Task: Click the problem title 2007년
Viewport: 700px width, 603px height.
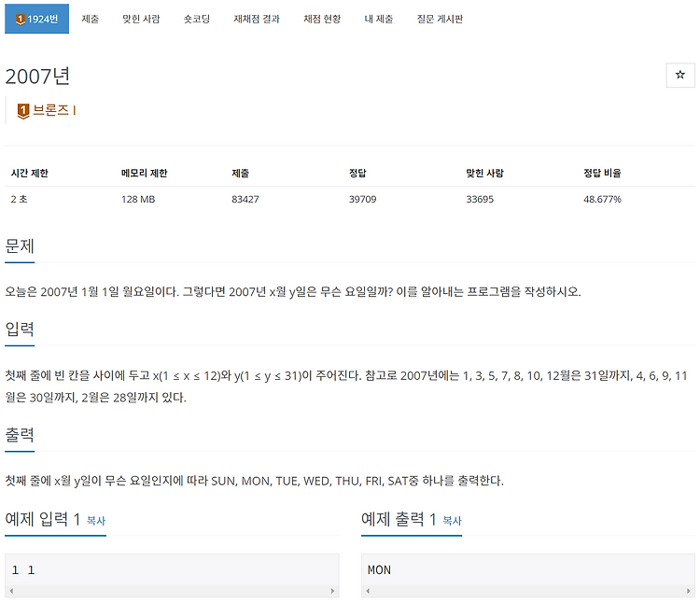Action: point(37,76)
